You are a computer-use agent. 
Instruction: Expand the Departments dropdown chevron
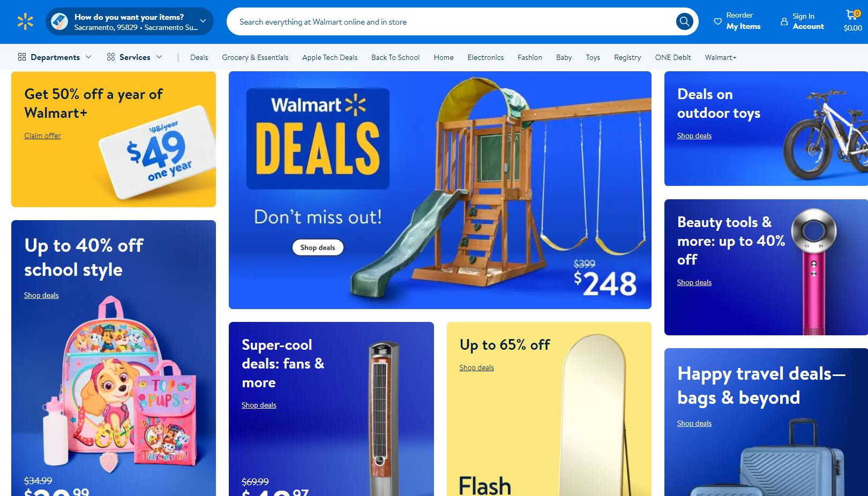(88, 57)
